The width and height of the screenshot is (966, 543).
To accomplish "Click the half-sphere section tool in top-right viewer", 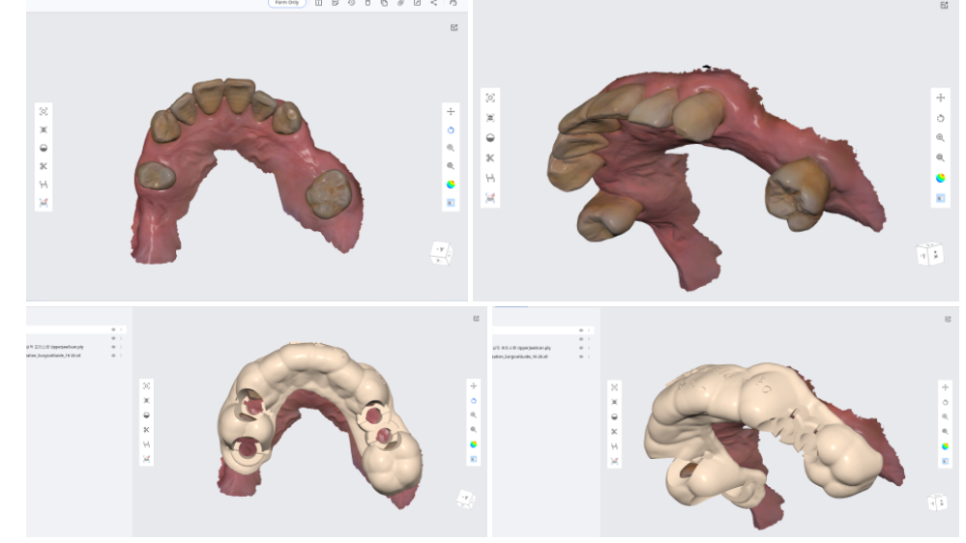I will tap(490, 138).
